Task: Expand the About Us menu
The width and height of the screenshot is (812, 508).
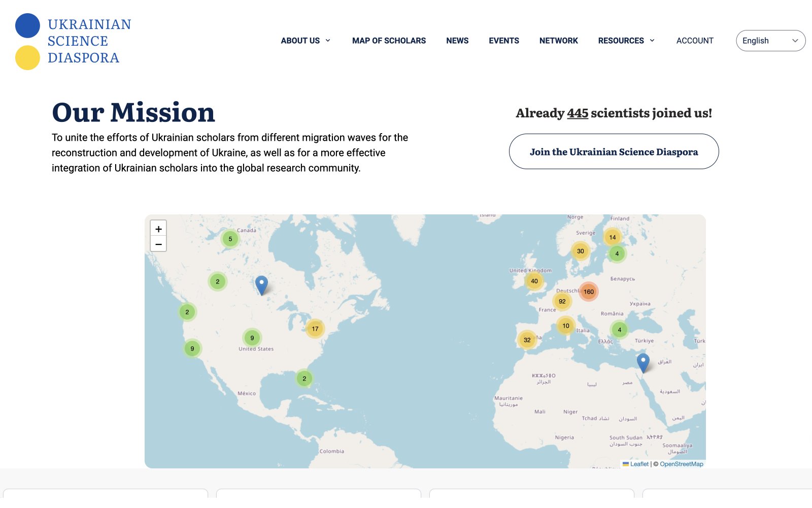Action: 306,41
